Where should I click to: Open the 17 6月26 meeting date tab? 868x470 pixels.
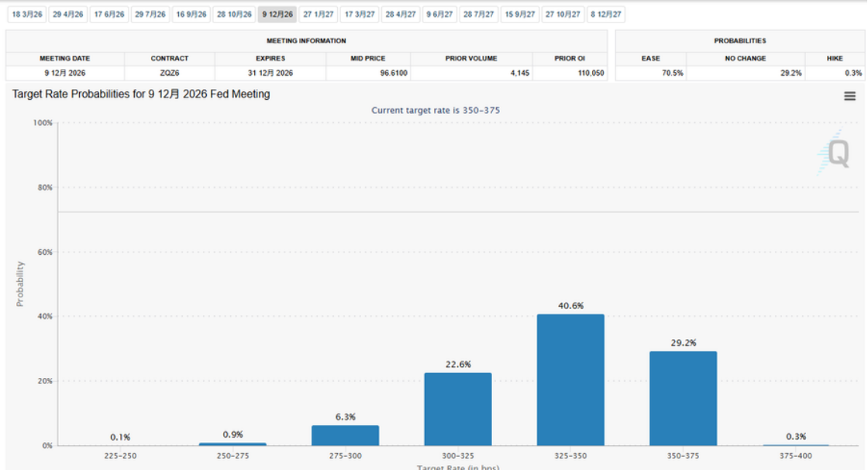(x=108, y=15)
